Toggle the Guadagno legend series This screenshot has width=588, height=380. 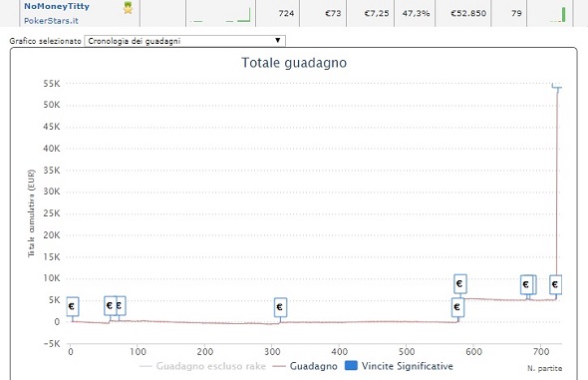pos(305,366)
